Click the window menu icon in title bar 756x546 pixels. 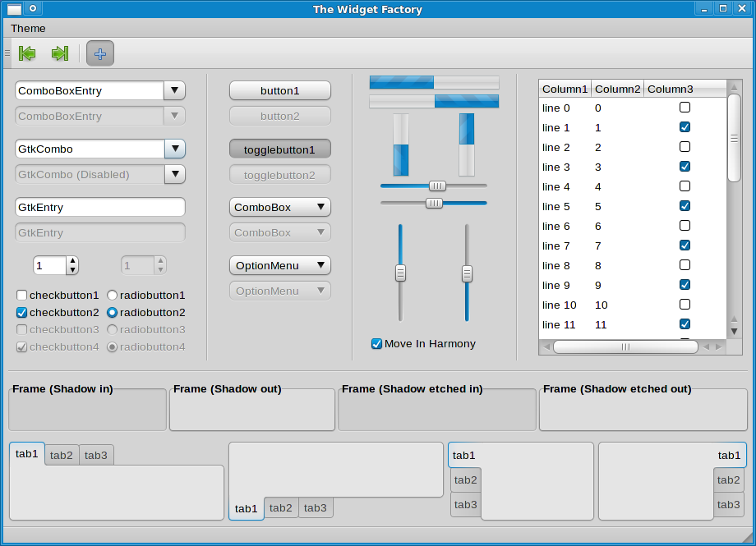[14, 9]
